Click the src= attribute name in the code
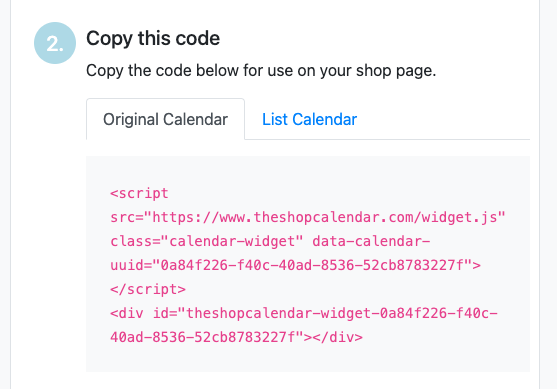 coord(127,217)
